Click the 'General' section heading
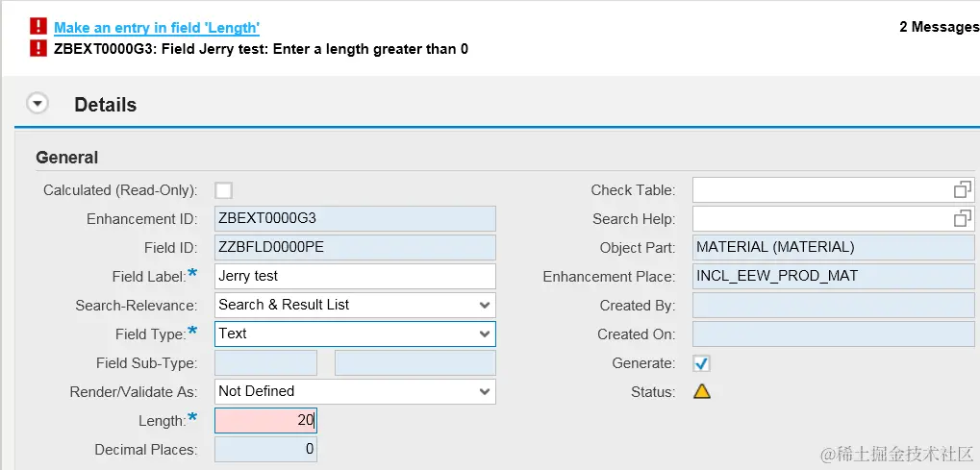This screenshot has height=470, width=980. [x=67, y=158]
